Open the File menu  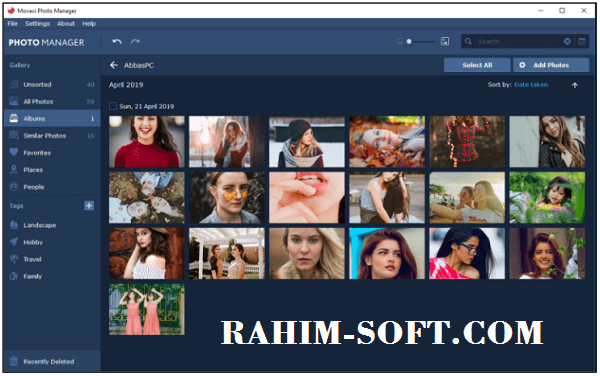[x=12, y=24]
